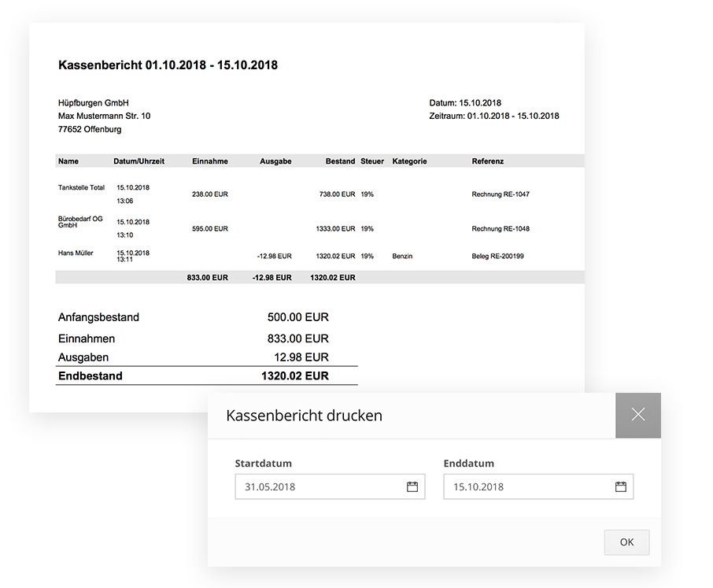Click the Steuer column header
Viewport: 713px width, 588px height.
click(372, 161)
